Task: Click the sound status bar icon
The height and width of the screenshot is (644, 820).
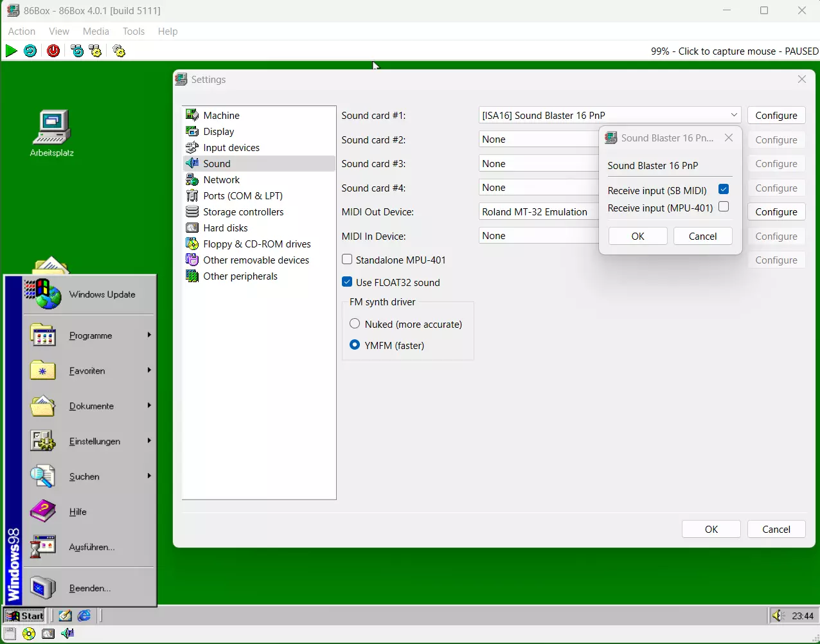Action: point(67,634)
